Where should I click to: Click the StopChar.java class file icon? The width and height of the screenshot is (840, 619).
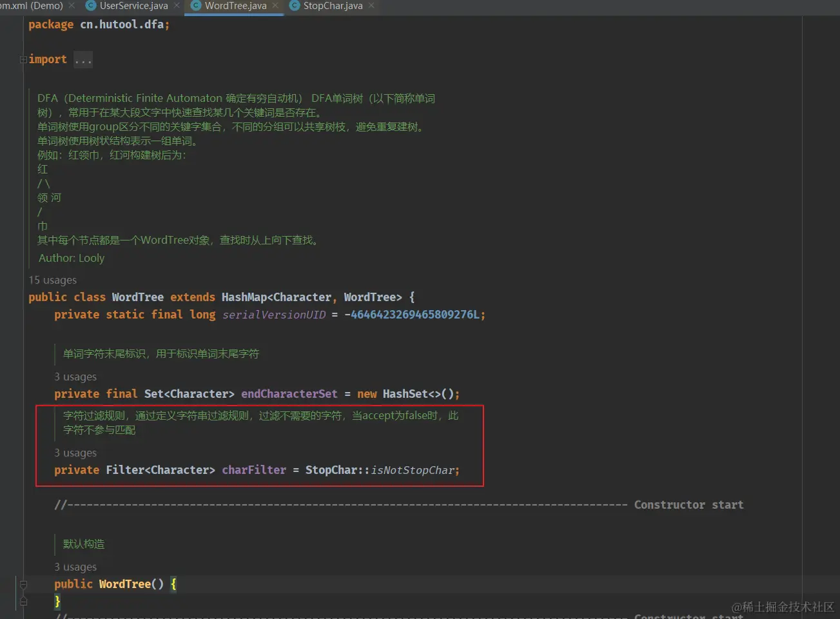295,6
